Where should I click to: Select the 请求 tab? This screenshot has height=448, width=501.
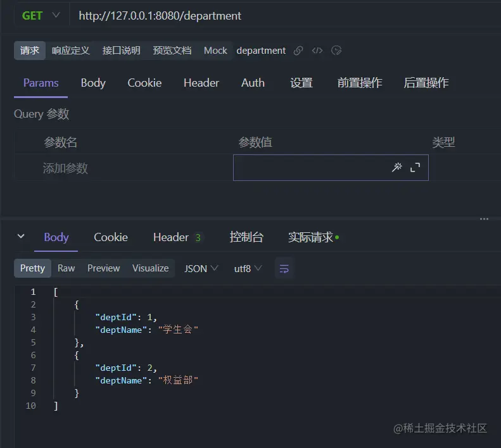click(29, 51)
